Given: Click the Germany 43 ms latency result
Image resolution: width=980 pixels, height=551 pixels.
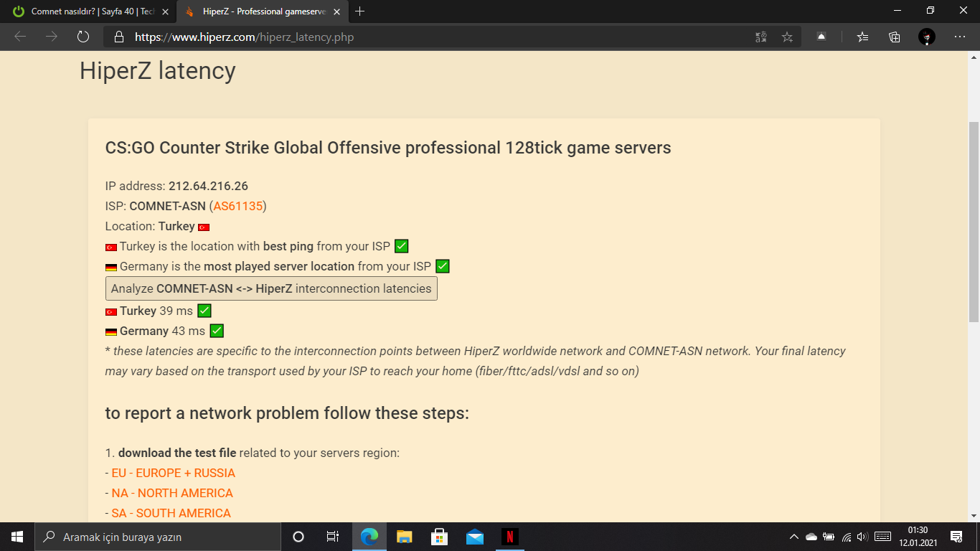Looking at the screenshot, I should pyautogui.click(x=163, y=331).
